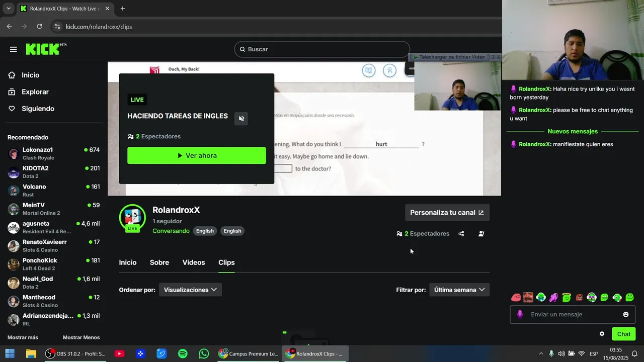644x362 pixels.
Task: Click the last green smiling emote
Action: coord(629,298)
